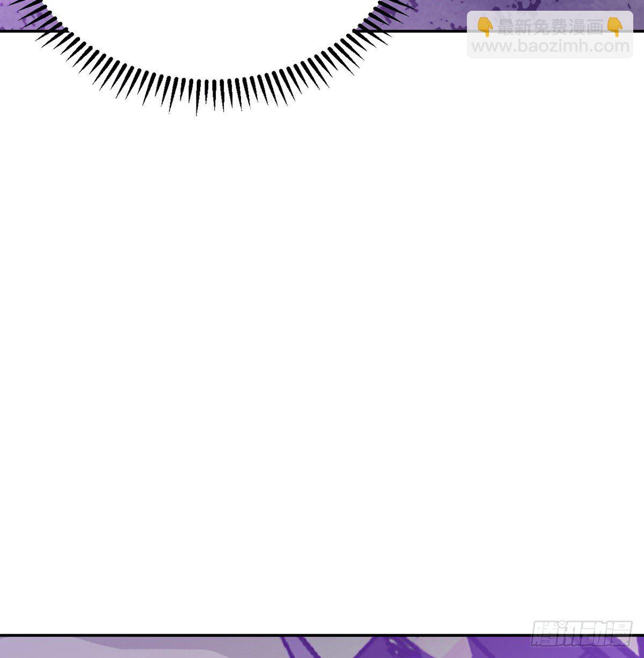
Task: Click the 最新免费漫画 watermark text
Action: (x=550, y=26)
